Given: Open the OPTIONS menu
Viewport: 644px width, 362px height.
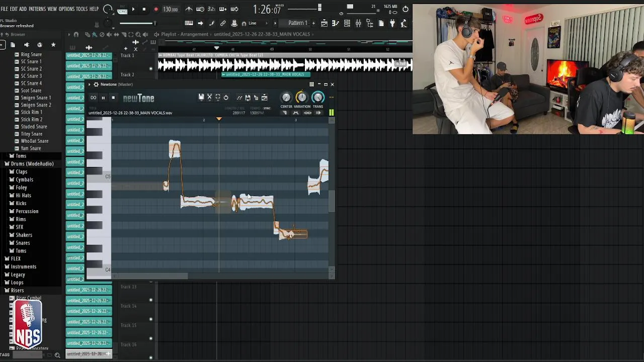Looking at the screenshot, I should point(66,9).
